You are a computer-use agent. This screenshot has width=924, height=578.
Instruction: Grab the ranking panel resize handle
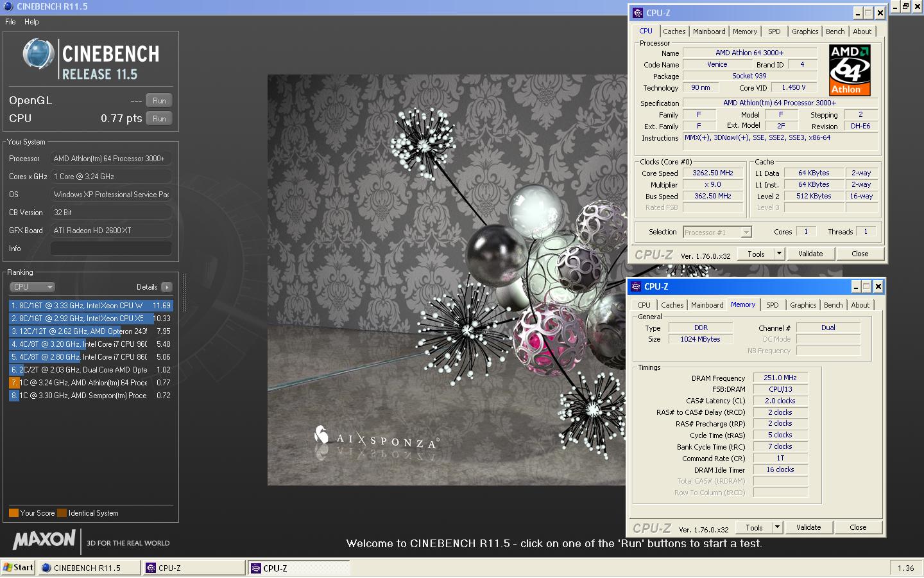coord(185,293)
